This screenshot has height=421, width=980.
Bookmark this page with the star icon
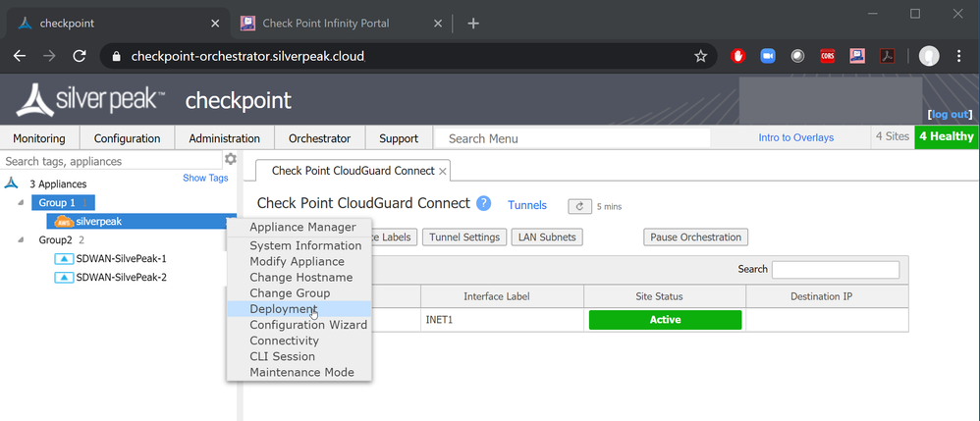[x=700, y=56]
